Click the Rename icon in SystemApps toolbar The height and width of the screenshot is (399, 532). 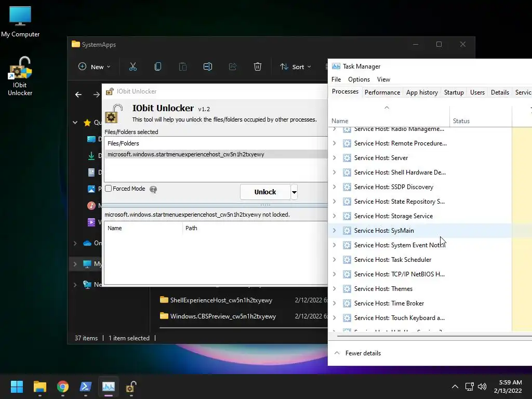point(208,66)
